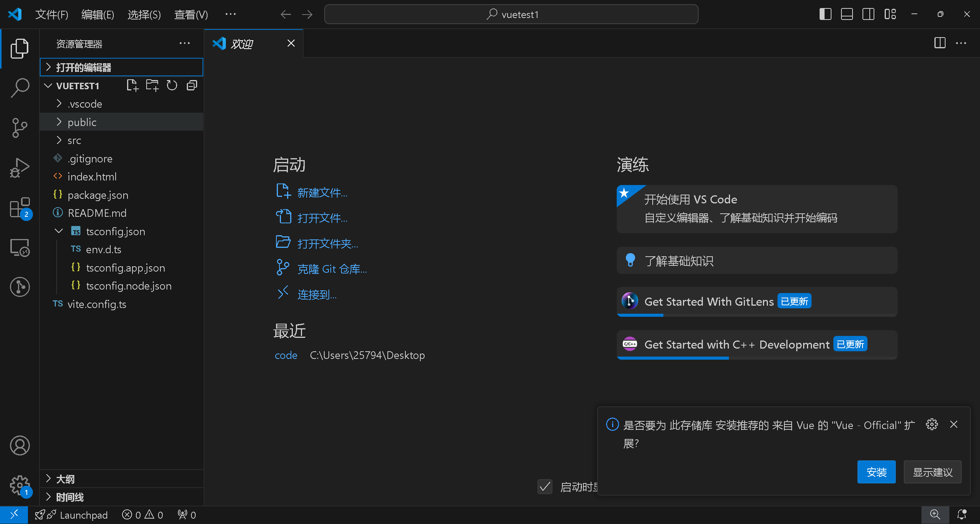The height and width of the screenshot is (524, 980).
Task: Open Source Control view
Action: (x=20, y=128)
